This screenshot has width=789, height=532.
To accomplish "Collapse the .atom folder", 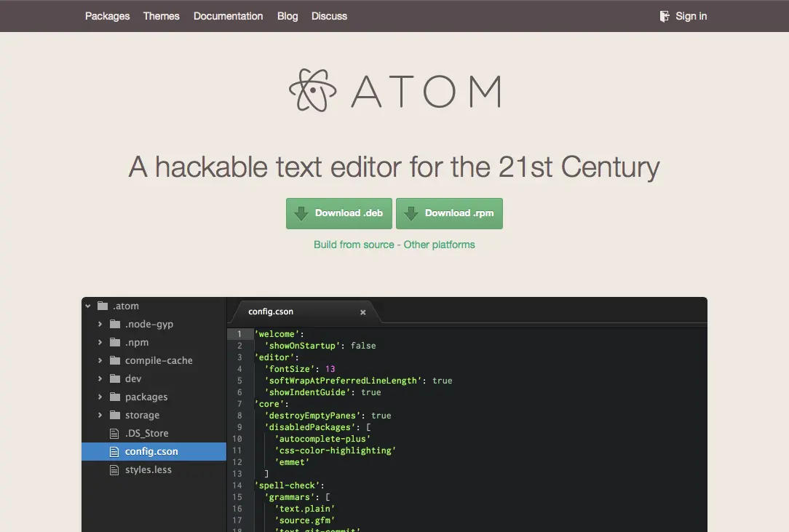I will pyautogui.click(x=90, y=306).
